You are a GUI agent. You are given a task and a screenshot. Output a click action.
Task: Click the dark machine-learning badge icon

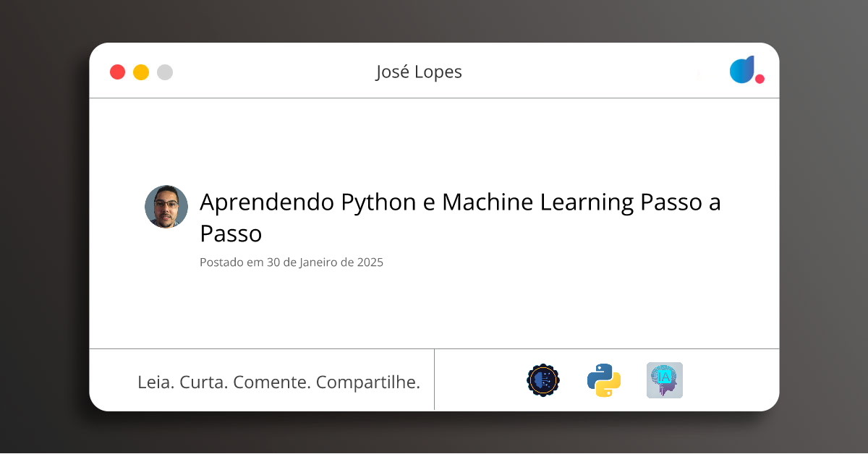[x=542, y=380]
